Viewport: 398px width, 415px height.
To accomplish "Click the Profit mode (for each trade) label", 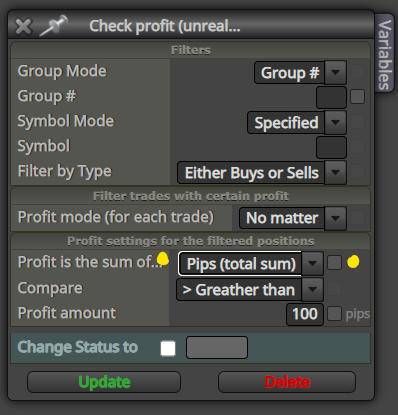I will click(116, 217).
